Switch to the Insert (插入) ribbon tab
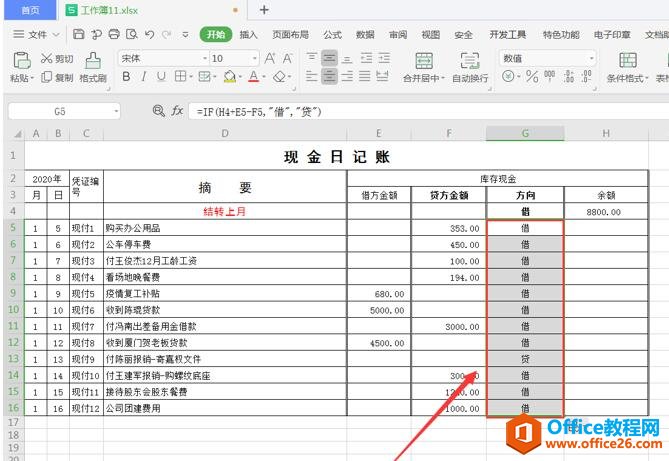Viewport: 669px width, 461px height. pyautogui.click(x=248, y=34)
